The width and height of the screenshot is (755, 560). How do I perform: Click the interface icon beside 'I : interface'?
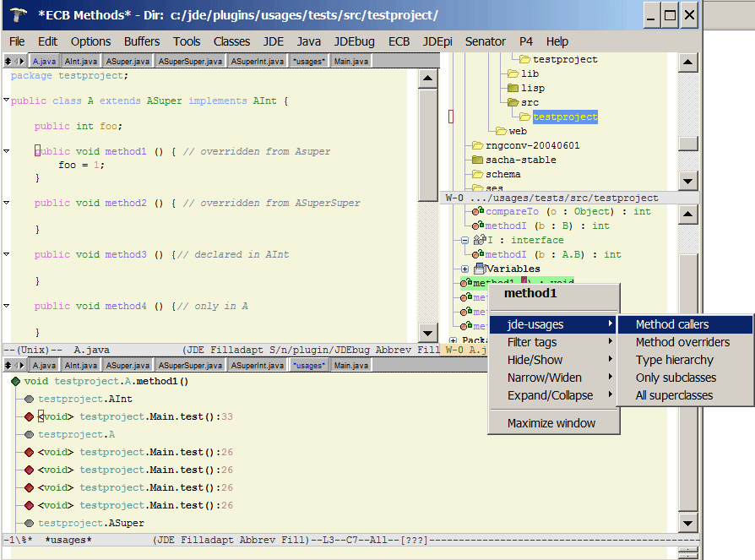(x=478, y=240)
